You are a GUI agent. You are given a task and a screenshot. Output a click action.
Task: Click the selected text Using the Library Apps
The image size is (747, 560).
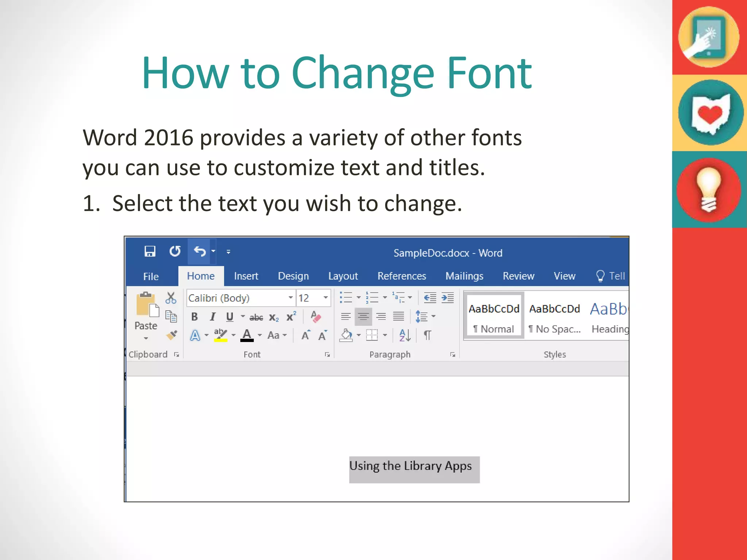[x=410, y=466]
